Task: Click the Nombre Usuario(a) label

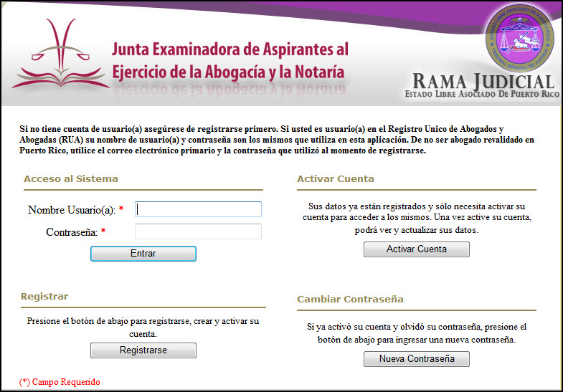Action: (71, 210)
